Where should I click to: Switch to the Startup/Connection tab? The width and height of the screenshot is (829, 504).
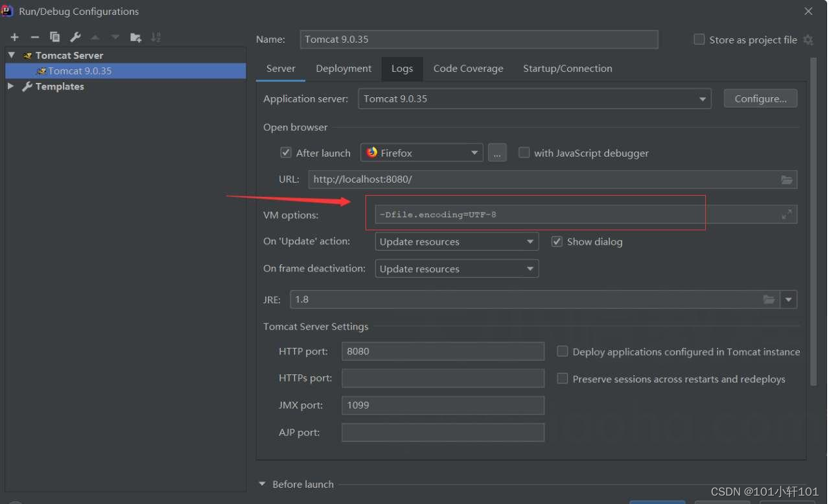(x=568, y=69)
